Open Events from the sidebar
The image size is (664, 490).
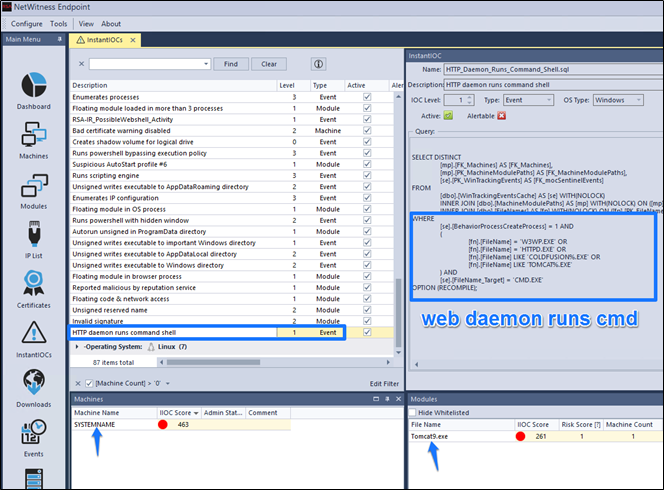tap(33, 438)
